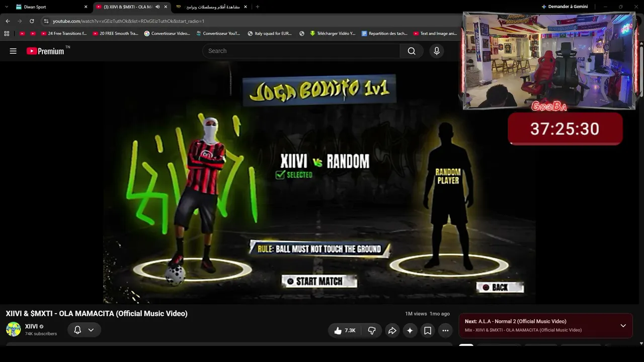Open Italy squad for EUR bookmark

tap(270, 34)
